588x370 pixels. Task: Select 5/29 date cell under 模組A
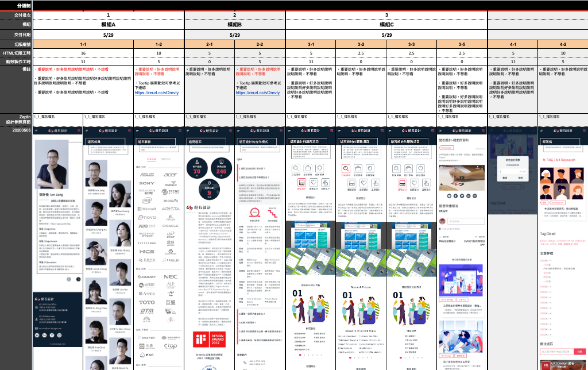pos(109,35)
